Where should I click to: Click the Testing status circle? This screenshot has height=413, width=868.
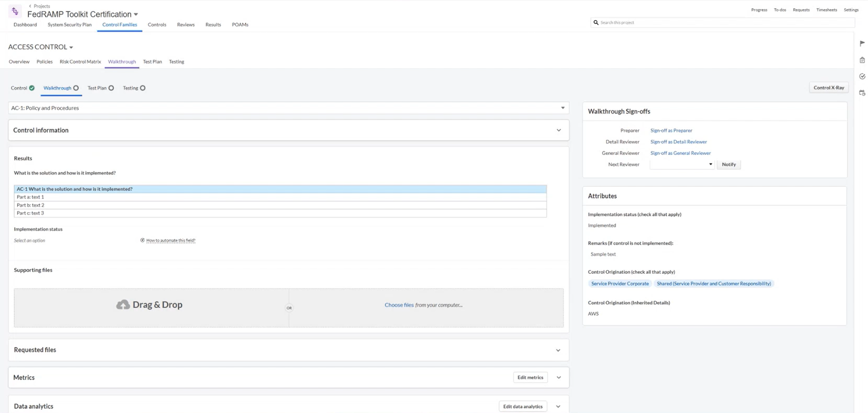(x=142, y=88)
